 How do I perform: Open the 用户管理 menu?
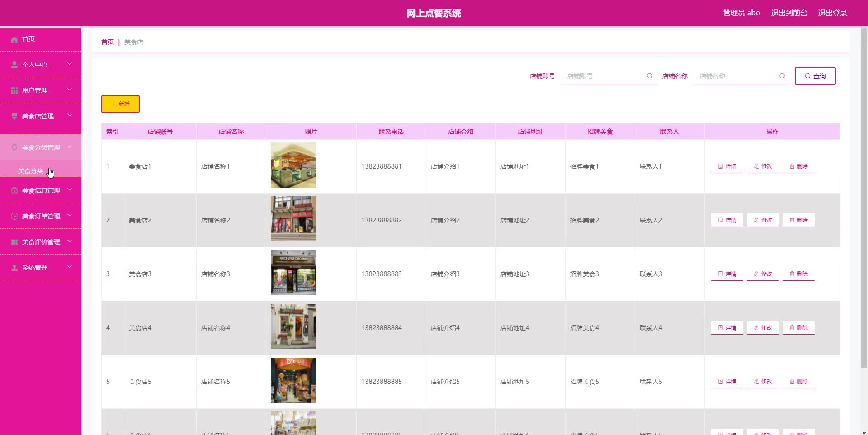[41, 90]
